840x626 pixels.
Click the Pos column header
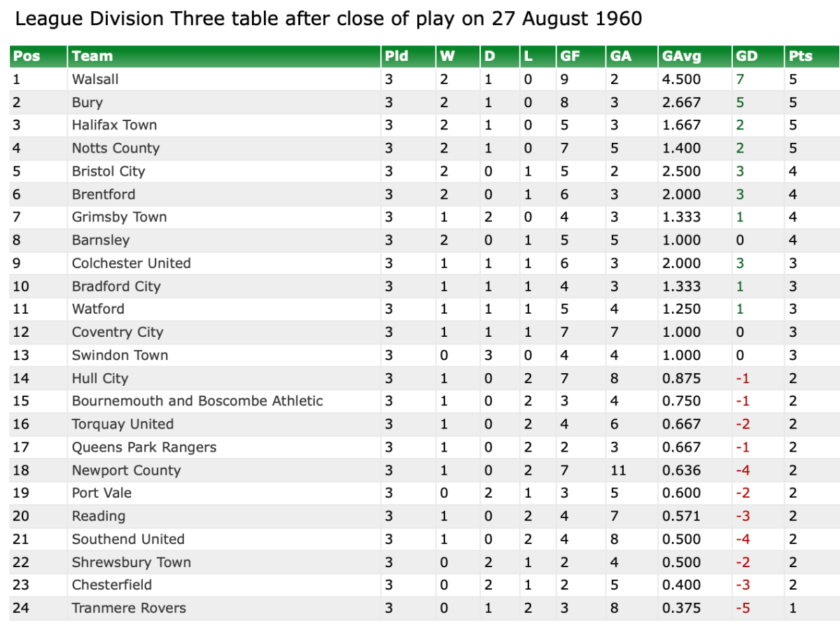pos(27,56)
